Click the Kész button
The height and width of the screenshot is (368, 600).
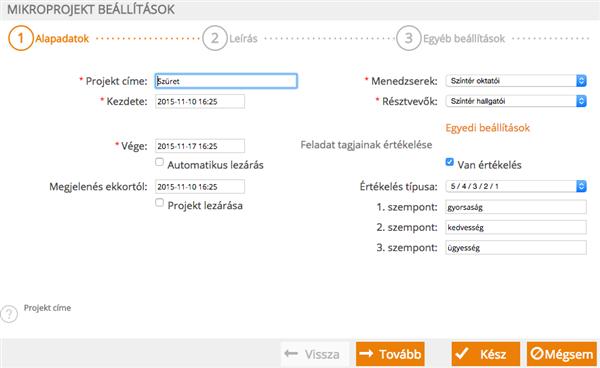click(x=486, y=354)
